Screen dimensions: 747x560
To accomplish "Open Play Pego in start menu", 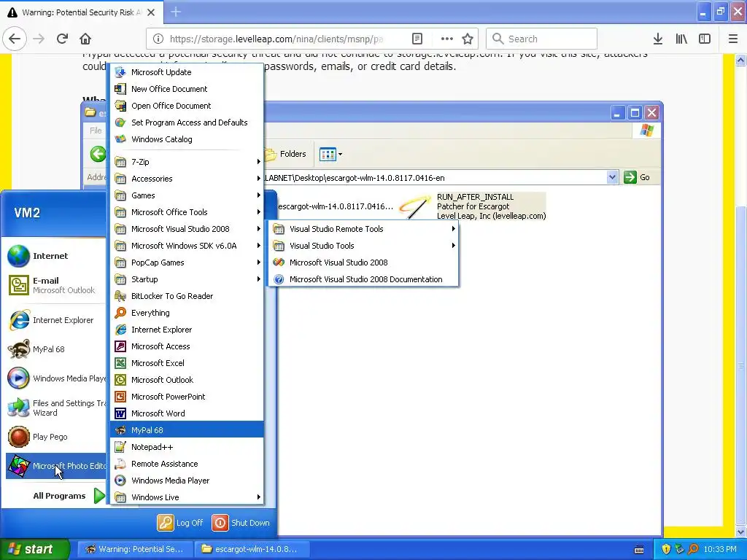I will click(56, 437).
